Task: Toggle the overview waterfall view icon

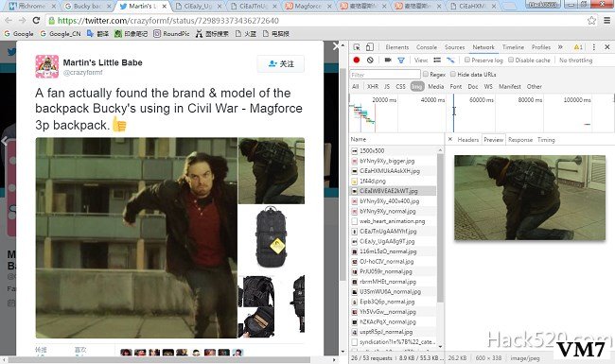Action: 450,60
